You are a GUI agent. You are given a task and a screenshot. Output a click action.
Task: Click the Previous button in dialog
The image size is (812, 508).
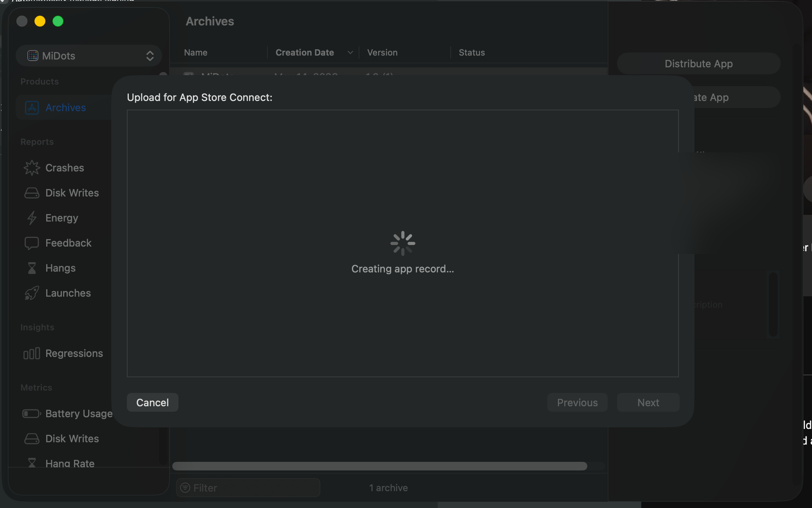coord(577,402)
